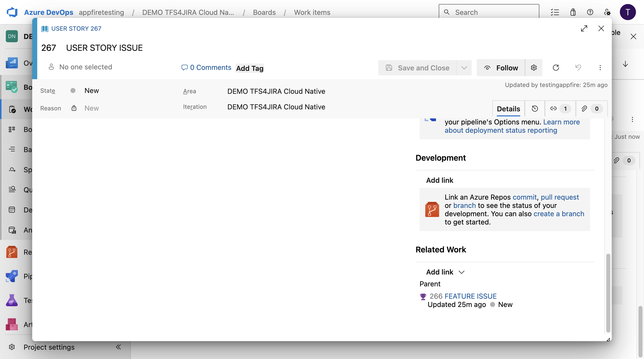
Task: Expand the Save and Close dropdown
Action: point(464,67)
